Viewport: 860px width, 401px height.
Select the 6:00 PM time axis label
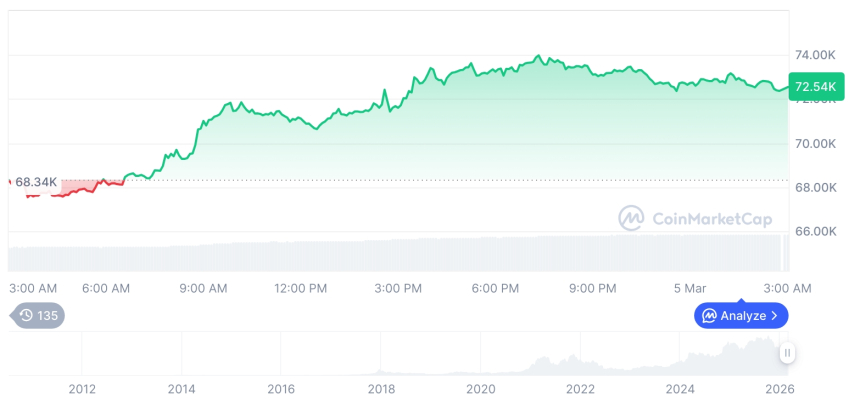pyautogui.click(x=495, y=288)
